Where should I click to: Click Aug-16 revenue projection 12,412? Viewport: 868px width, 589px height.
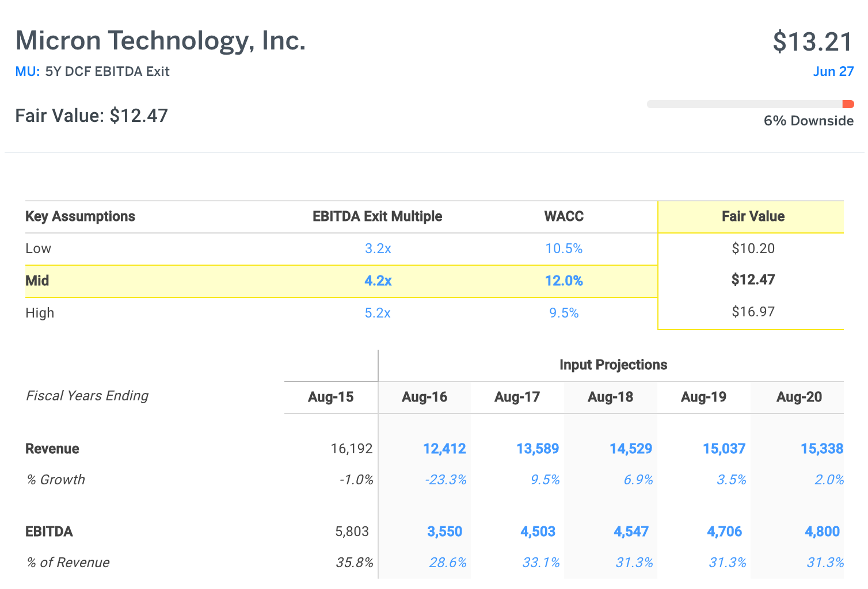444,449
